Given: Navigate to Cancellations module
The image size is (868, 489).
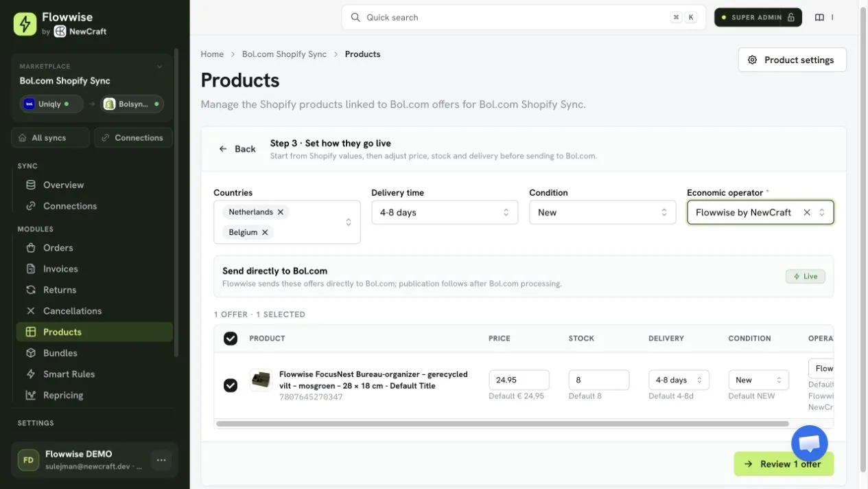Looking at the screenshot, I should (x=94, y=311).
